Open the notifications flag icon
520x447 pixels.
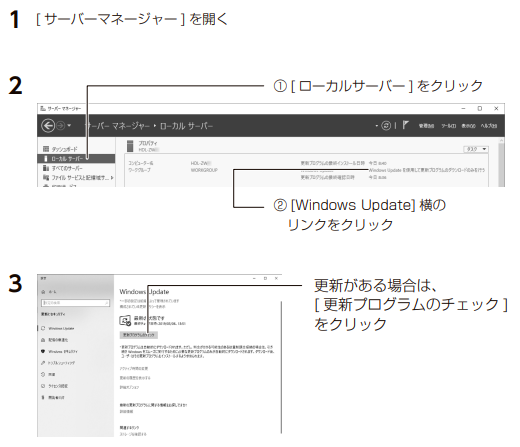pos(405,125)
